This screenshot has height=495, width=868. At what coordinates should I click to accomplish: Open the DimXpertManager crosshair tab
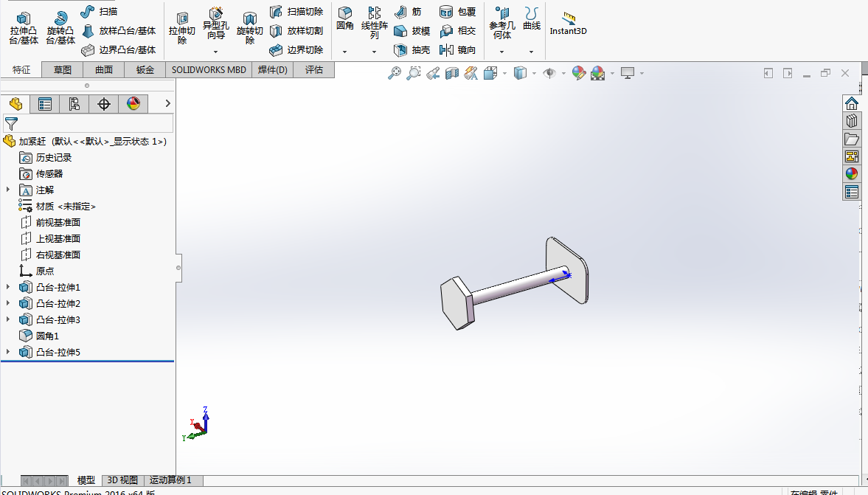(x=103, y=103)
